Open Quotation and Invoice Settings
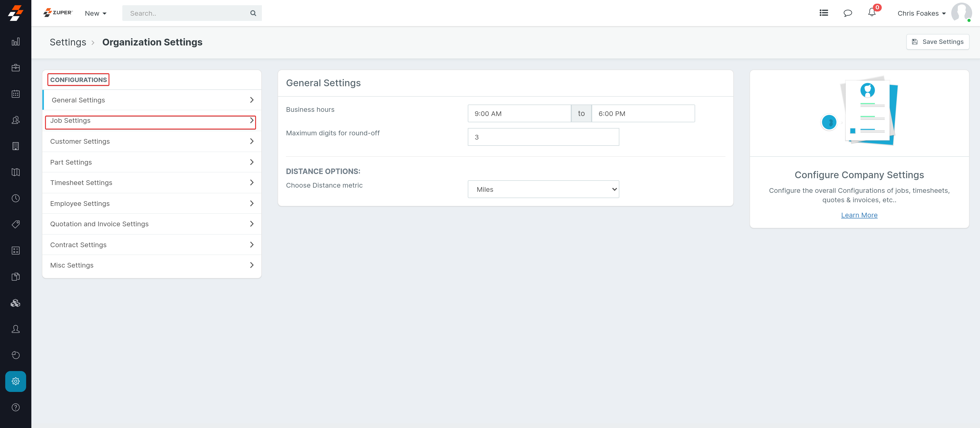The image size is (980, 428). coord(151,224)
